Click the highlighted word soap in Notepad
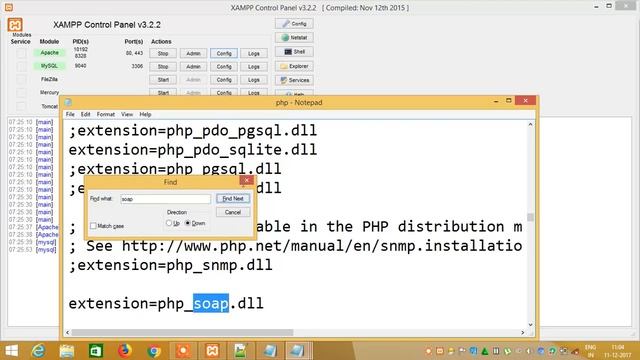The image size is (640, 360). pyautogui.click(x=211, y=303)
